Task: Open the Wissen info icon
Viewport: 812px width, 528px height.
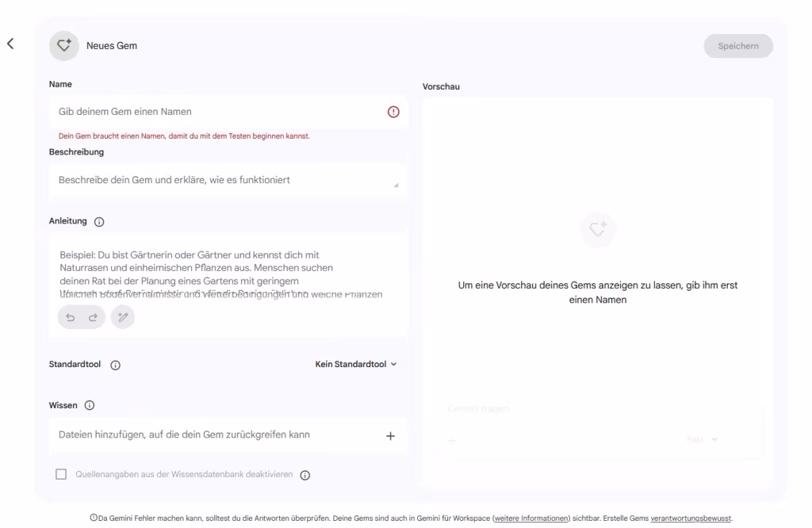Action: click(x=90, y=405)
